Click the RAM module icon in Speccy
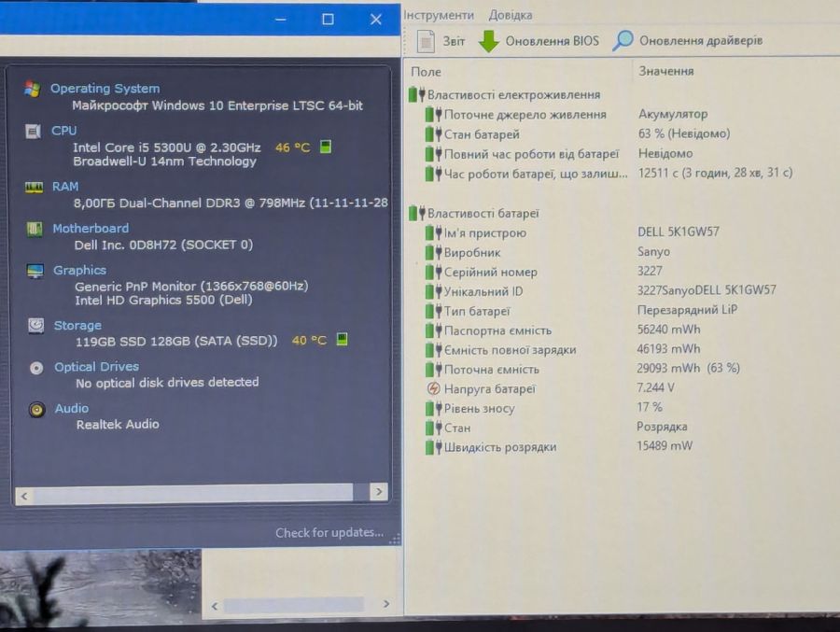840x632 pixels. pyautogui.click(x=34, y=187)
